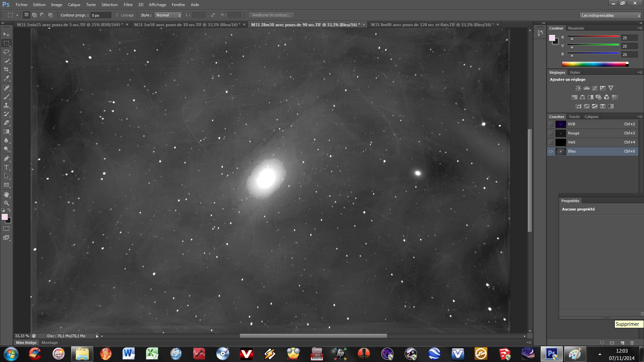Viewport: 644px width, 362px height.
Task: Select the Horizontal Type tool
Action: coord(6,167)
